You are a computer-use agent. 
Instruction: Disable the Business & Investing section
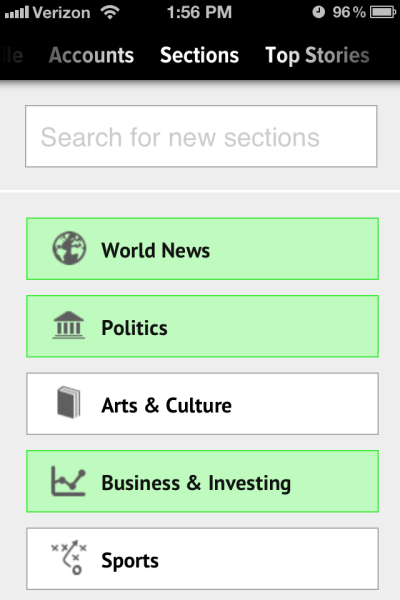click(x=202, y=481)
